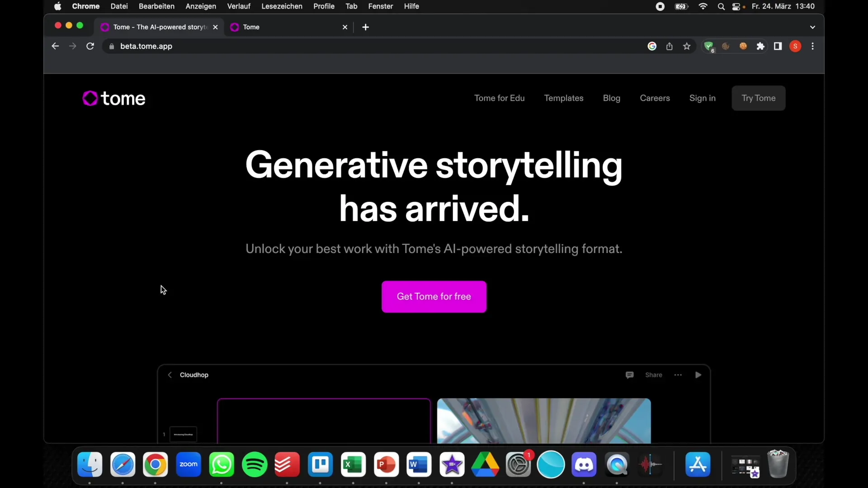Viewport: 868px width, 488px height.
Task: Click the 'Try Tome' call-to-action button
Action: click(x=758, y=98)
